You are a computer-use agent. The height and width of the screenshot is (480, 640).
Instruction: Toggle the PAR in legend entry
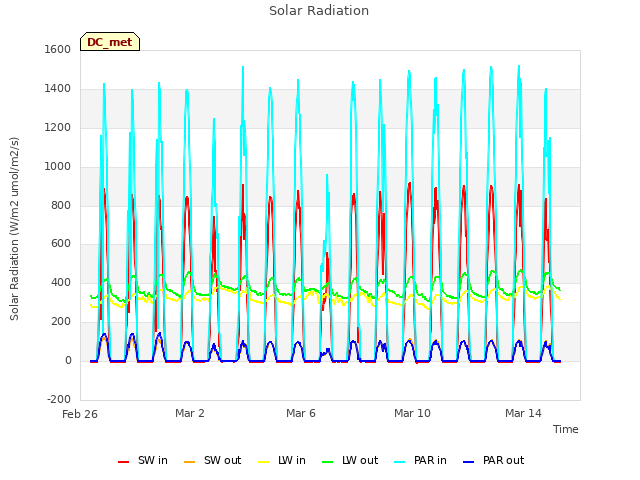[x=421, y=460]
